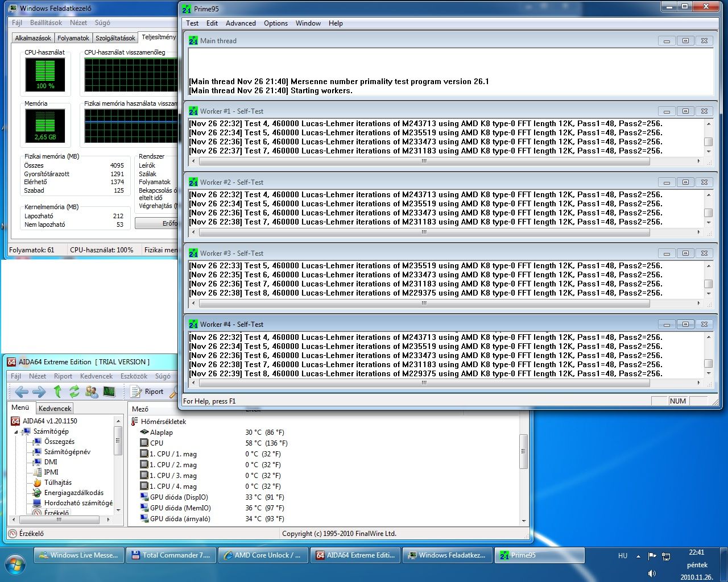Select Hordozható számítógép tree item

(x=78, y=503)
